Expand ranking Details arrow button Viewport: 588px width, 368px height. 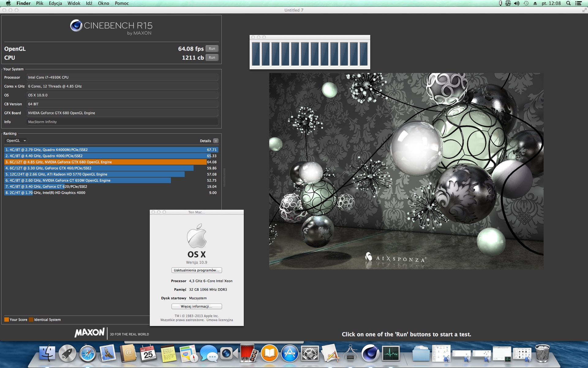(216, 141)
